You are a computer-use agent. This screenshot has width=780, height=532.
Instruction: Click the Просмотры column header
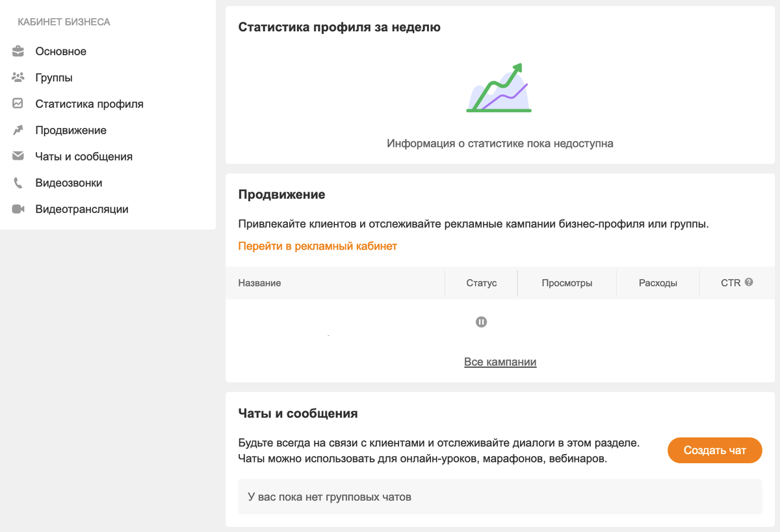pos(566,283)
